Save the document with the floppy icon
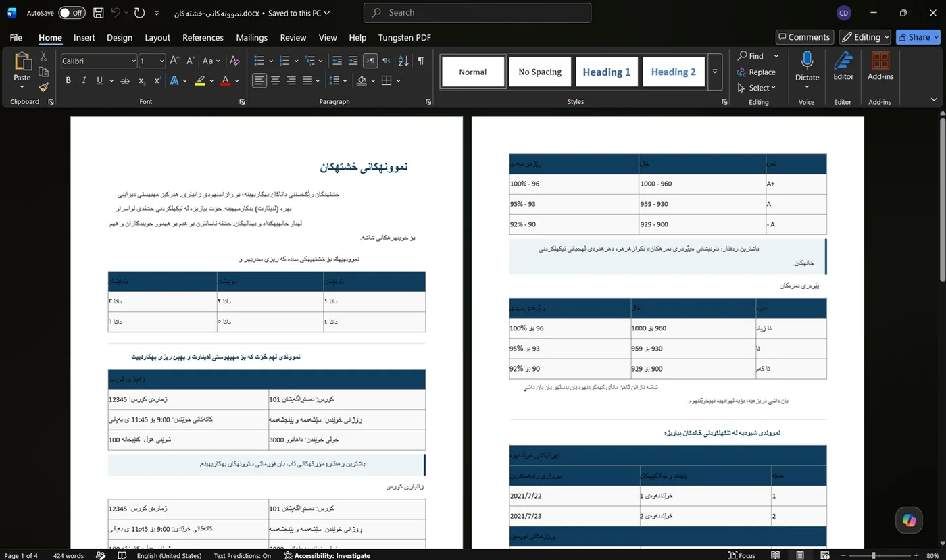The width and height of the screenshot is (946, 560). 99,13
